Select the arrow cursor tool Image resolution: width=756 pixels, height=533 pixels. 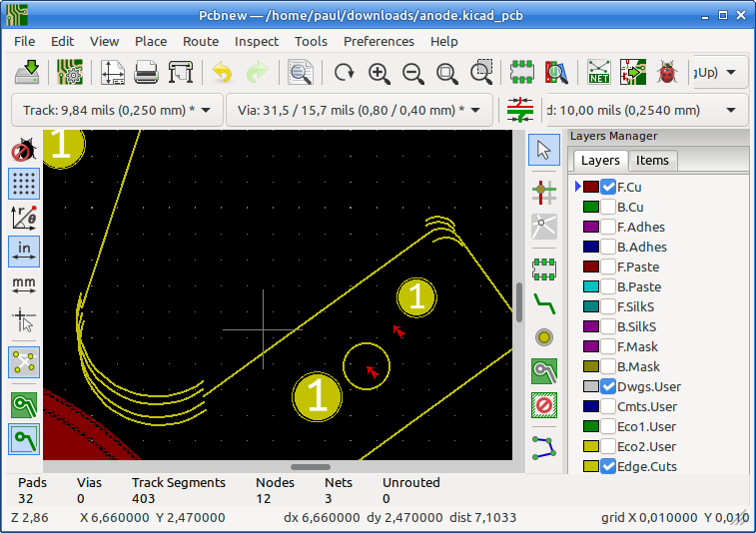coord(544,151)
